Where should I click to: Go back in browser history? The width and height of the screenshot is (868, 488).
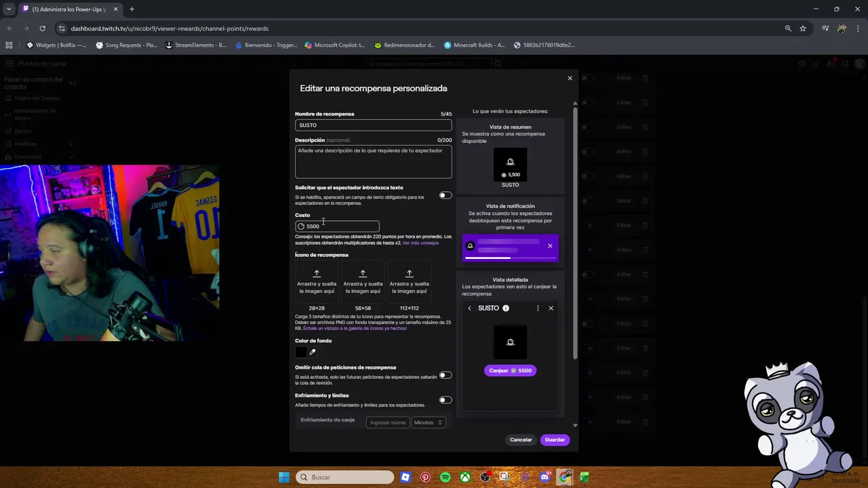click(x=9, y=28)
